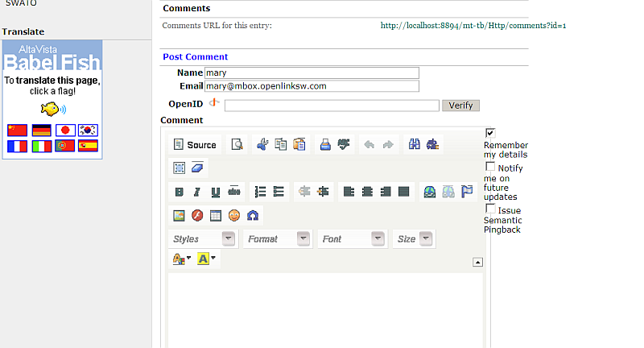The height and width of the screenshot is (348, 644).
Task: Click the Preview document icon
Action: [237, 145]
